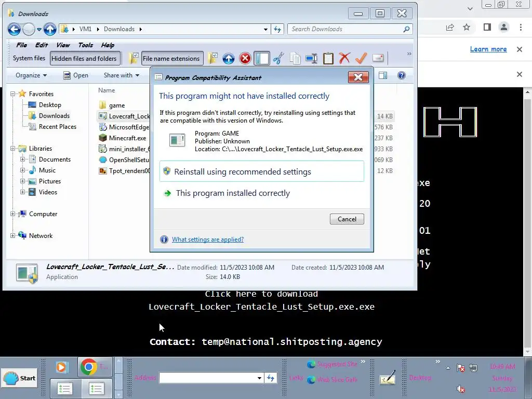Expand the Music library node

23,170
